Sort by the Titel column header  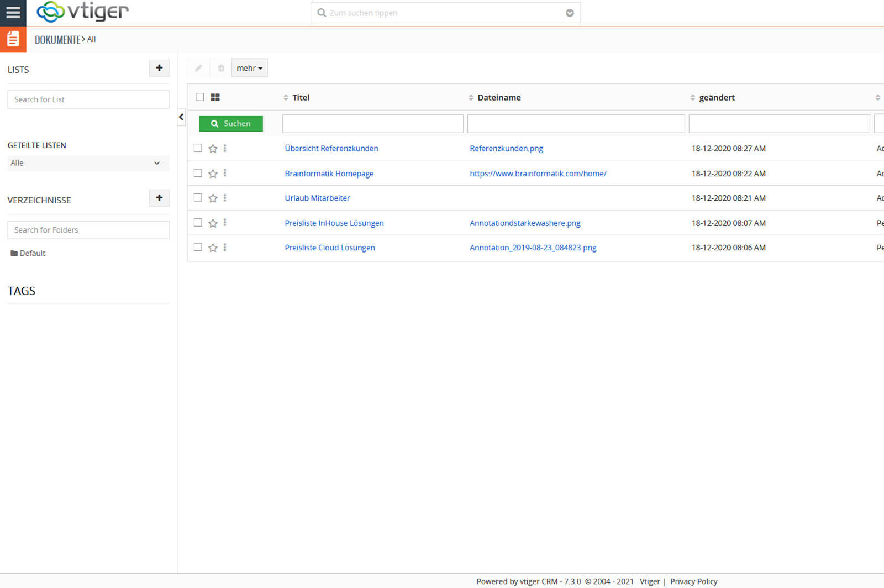pyautogui.click(x=301, y=97)
